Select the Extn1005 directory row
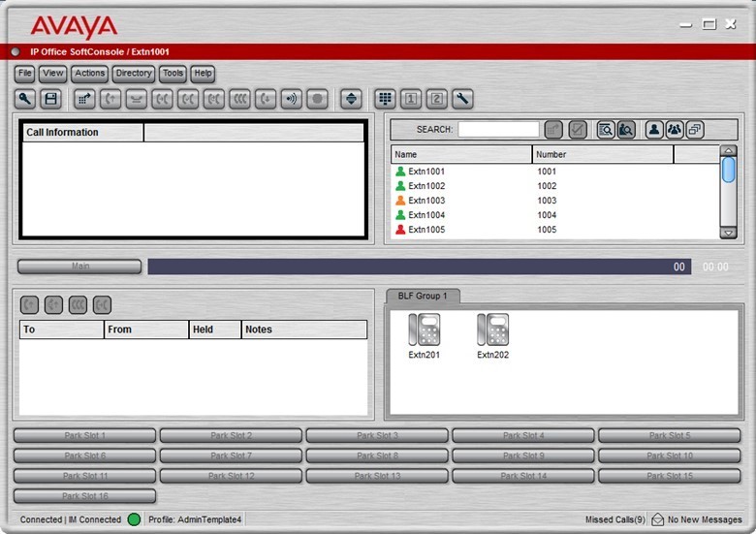The width and height of the screenshot is (756, 534). tap(554, 230)
